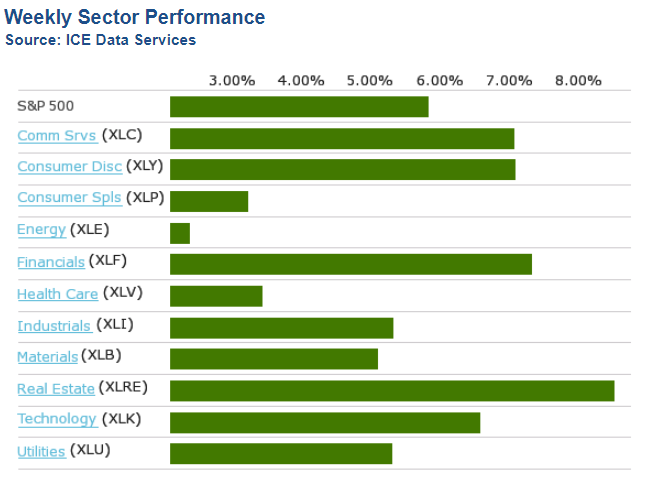Click the Real Estate (XLRE) bar
Viewport: 667px width, 497px height.
click(392, 390)
